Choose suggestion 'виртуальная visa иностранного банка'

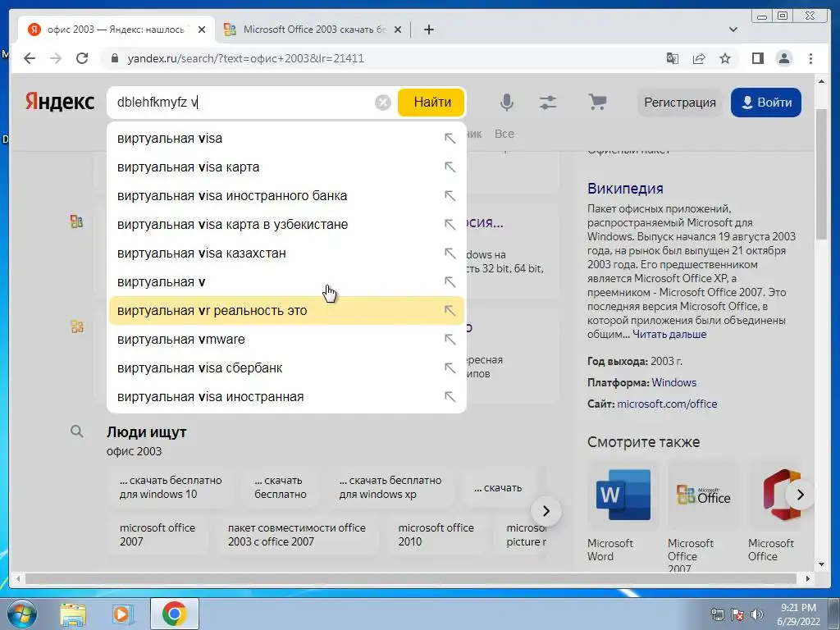coord(286,195)
